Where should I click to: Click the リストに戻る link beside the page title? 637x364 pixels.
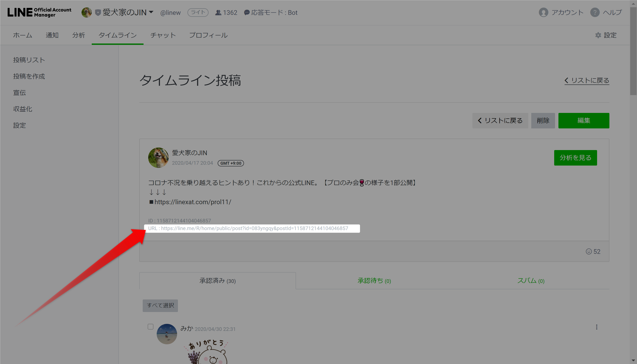point(586,80)
